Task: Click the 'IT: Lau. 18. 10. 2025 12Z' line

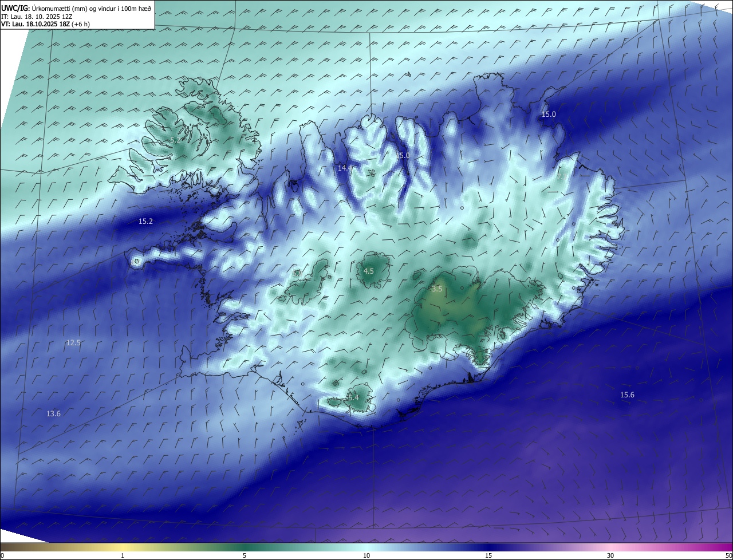Action: click(x=37, y=17)
